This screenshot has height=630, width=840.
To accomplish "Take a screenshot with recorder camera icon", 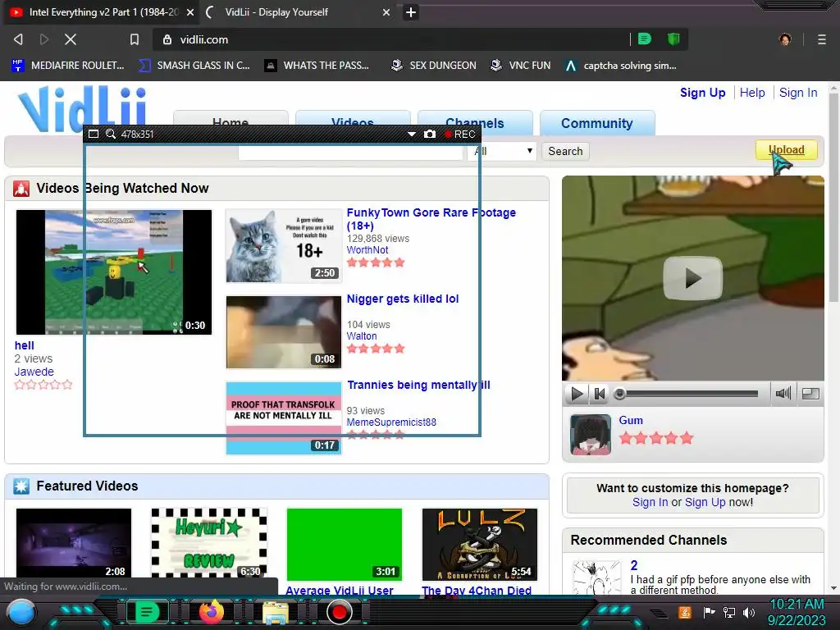I will coord(430,134).
